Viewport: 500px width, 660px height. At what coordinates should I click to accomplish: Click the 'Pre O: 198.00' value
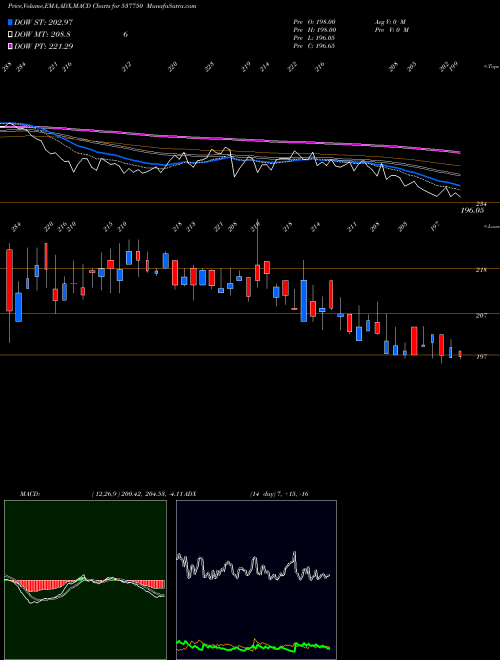(314, 22)
